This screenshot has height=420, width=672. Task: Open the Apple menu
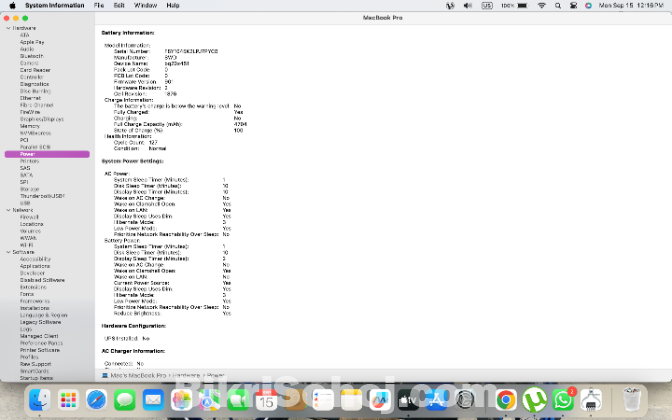[x=12, y=6]
